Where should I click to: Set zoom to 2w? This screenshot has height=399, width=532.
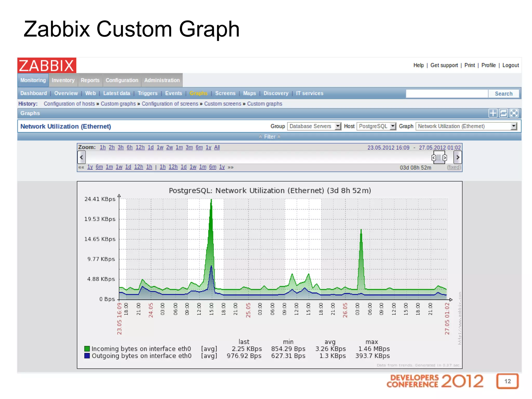pos(169,147)
